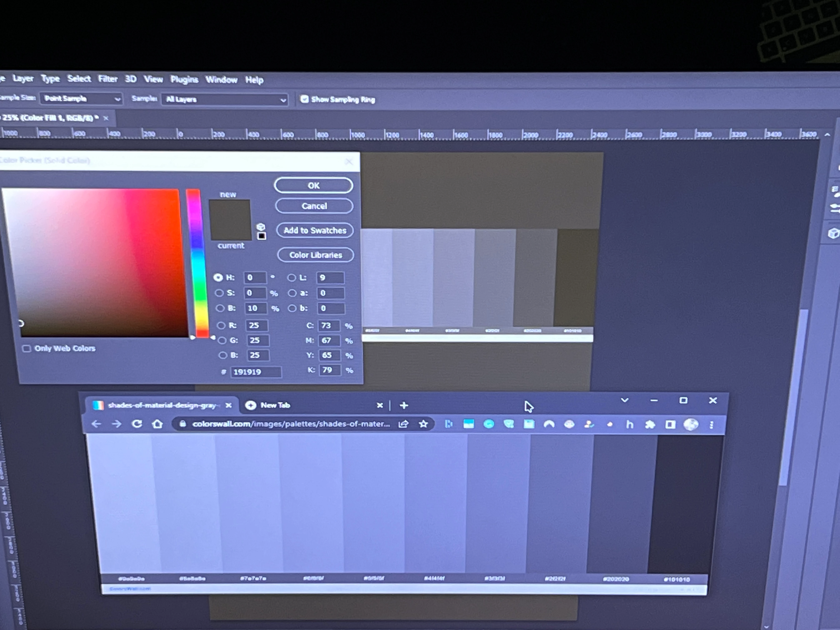Click the Add to Swatches button
The height and width of the screenshot is (630, 840).
pos(315,230)
